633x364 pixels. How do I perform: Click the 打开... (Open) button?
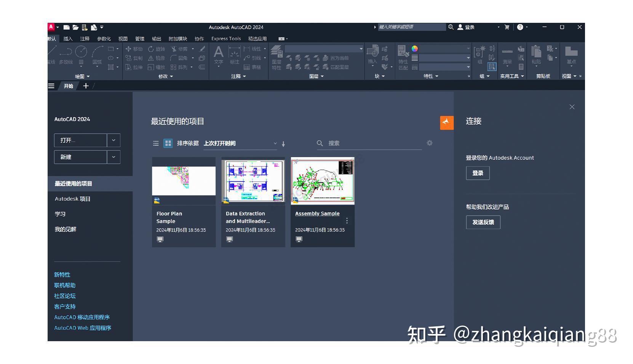(80, 140)
